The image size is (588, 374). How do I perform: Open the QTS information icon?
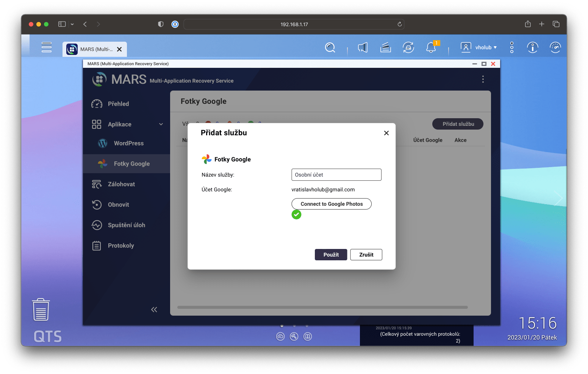[533, 47]
